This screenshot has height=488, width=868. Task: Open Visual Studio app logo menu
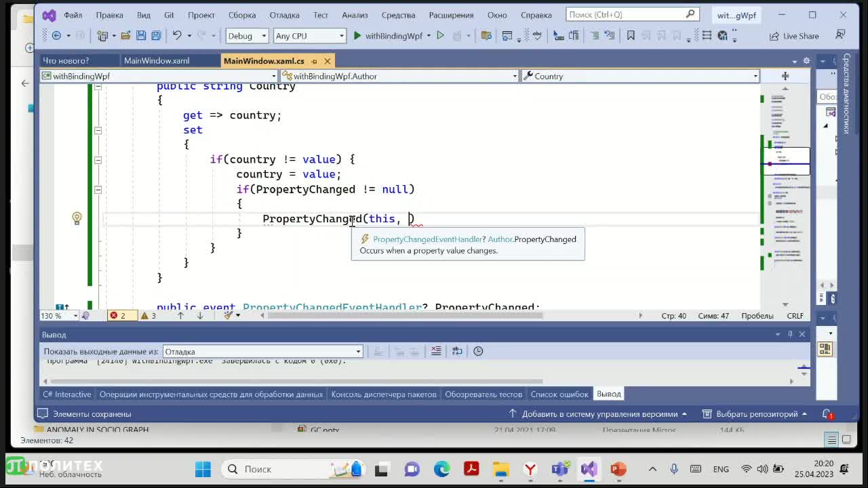coord(49,15)
